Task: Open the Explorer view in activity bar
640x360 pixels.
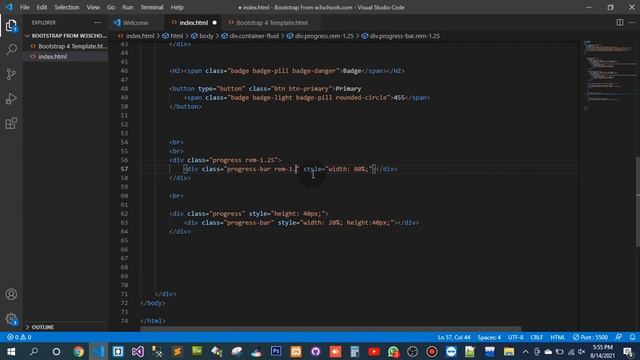Action: tap(11, 26)
